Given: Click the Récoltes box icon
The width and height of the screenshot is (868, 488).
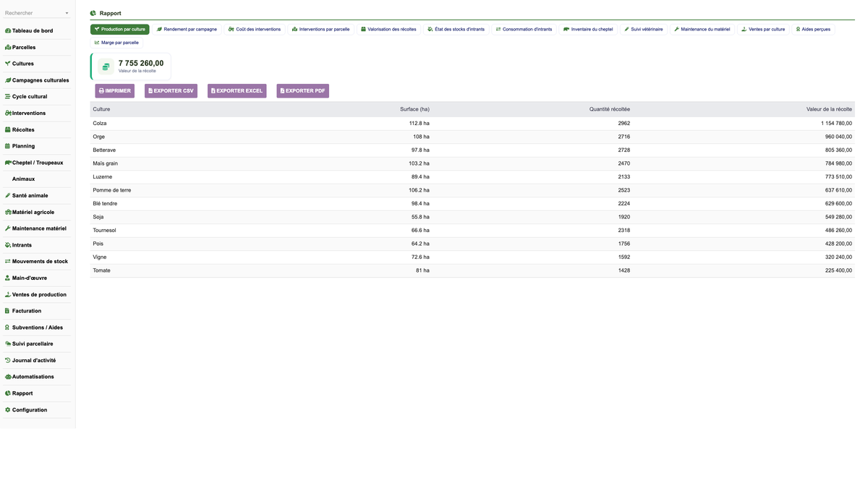Looking at the screenshot, I should [x=8, y=130].
